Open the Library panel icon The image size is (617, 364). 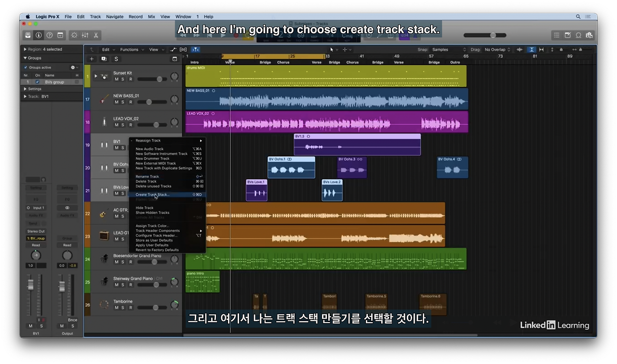28,35
